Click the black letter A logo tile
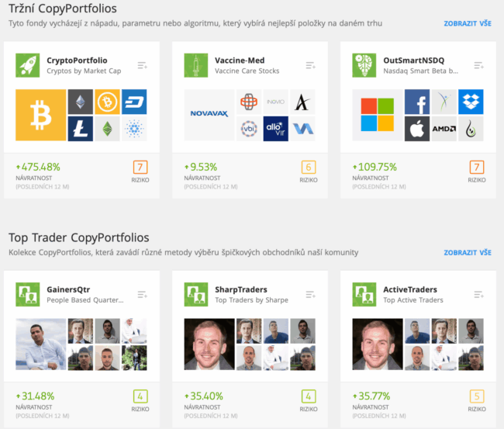 (x=302, y=102)
